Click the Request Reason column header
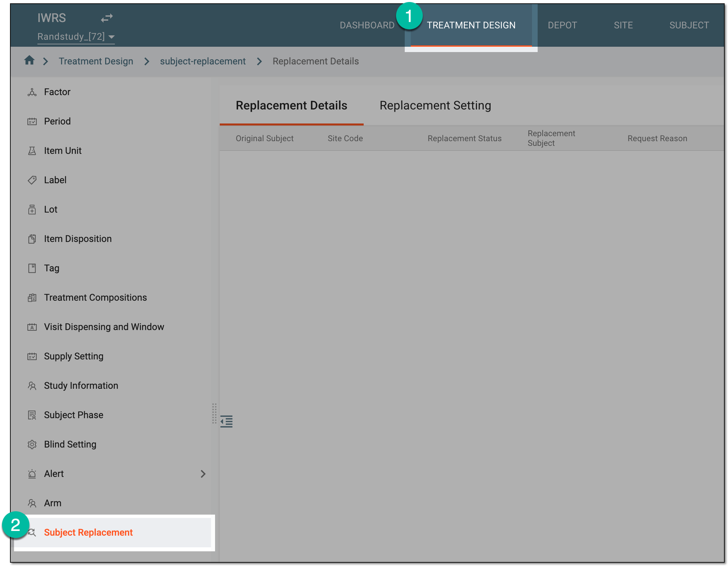The height and width of the screenshot is (566, 728). tap(657, 138)
